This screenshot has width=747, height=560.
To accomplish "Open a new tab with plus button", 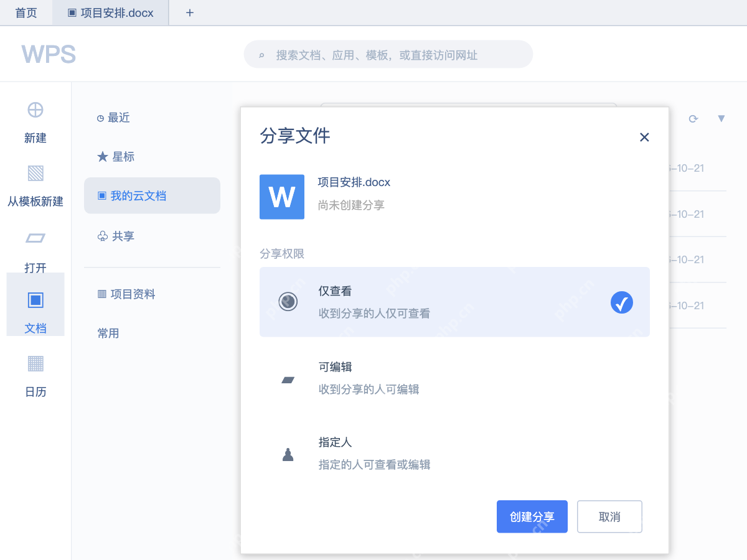I will point(190,12).
